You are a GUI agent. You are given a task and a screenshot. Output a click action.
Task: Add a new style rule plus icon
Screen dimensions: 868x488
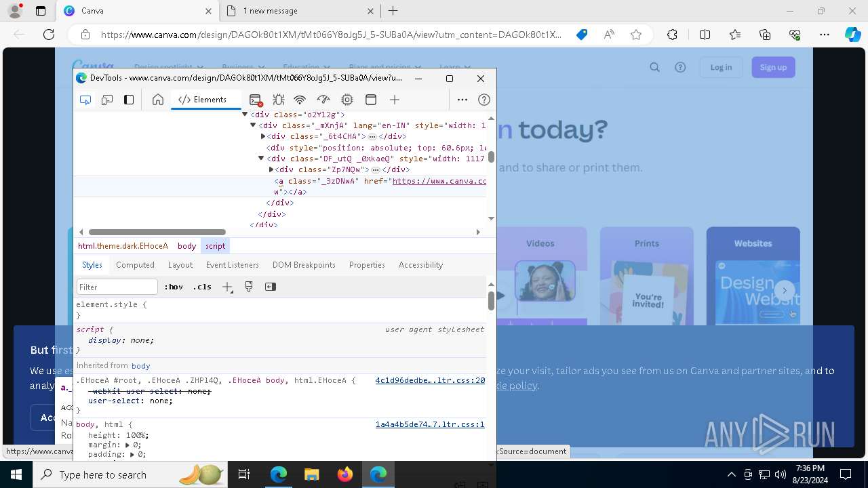(x=228, y=287)
